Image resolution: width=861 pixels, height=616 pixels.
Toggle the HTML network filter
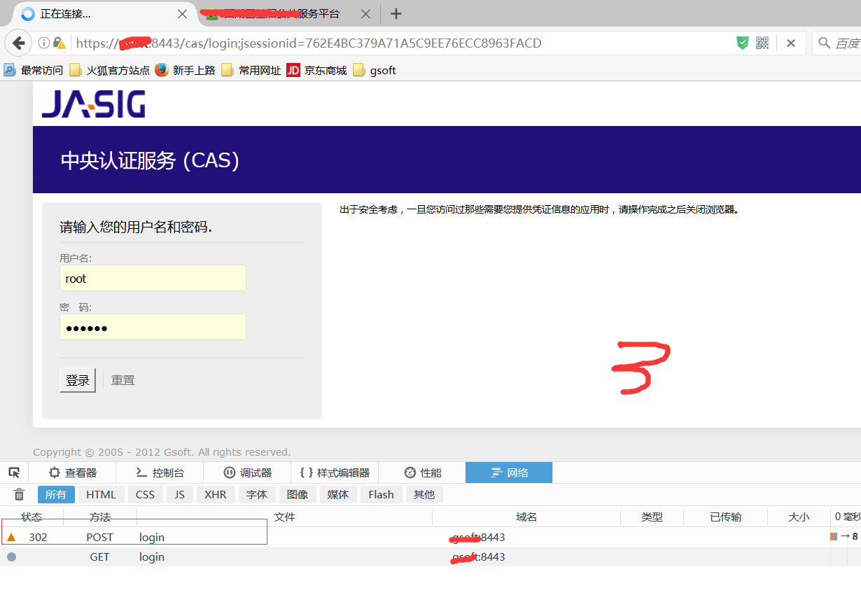(x=101, y=494)
